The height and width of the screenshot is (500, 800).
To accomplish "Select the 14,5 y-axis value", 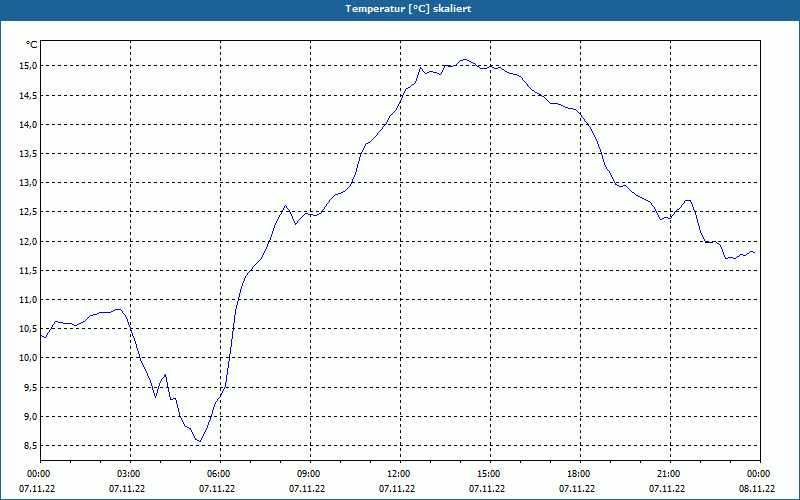I will tap(29, 95).
